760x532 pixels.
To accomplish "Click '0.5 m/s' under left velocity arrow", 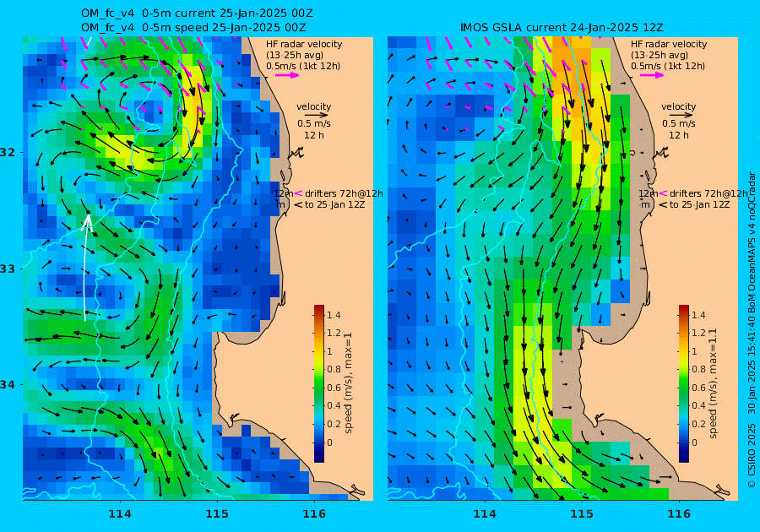I will (x=314, y=123).
